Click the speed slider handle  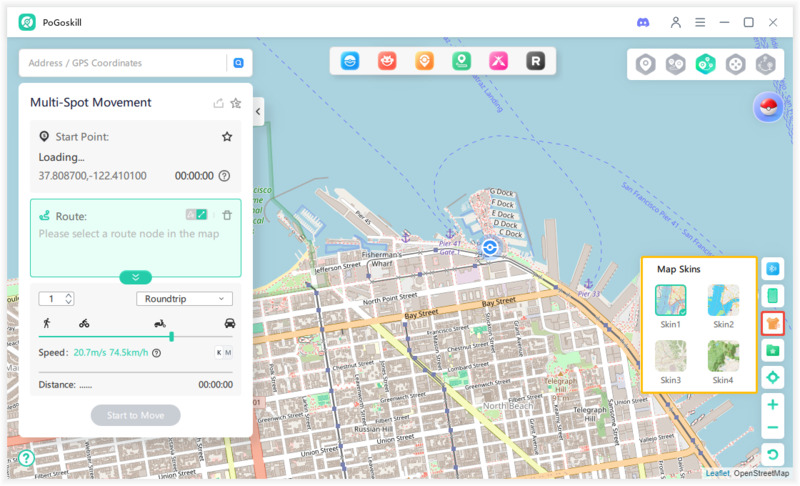[x=171, y=337]
